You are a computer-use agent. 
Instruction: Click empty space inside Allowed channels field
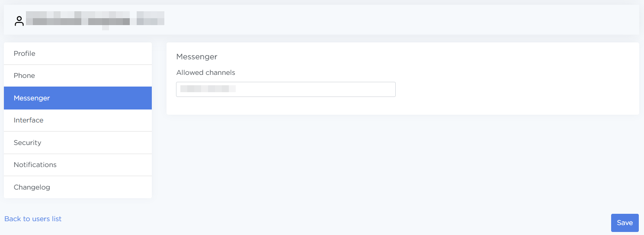[316, 89]
